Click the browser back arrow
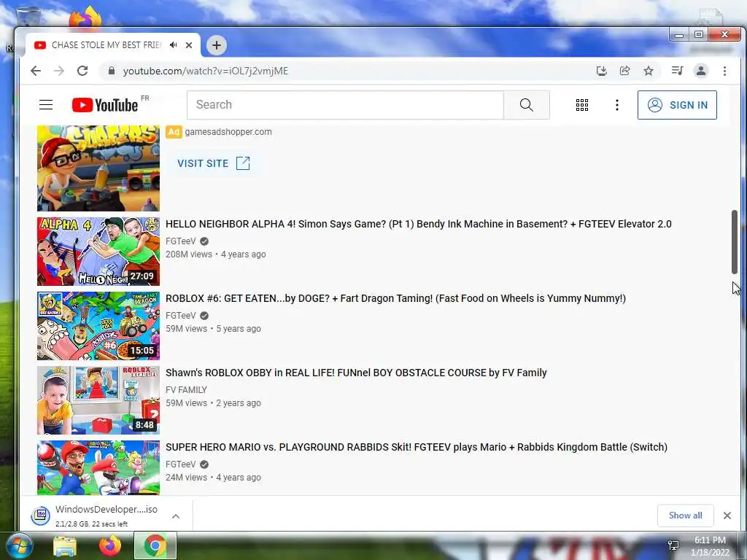This screenshot has height=560, width=747. tap(36, 71)
